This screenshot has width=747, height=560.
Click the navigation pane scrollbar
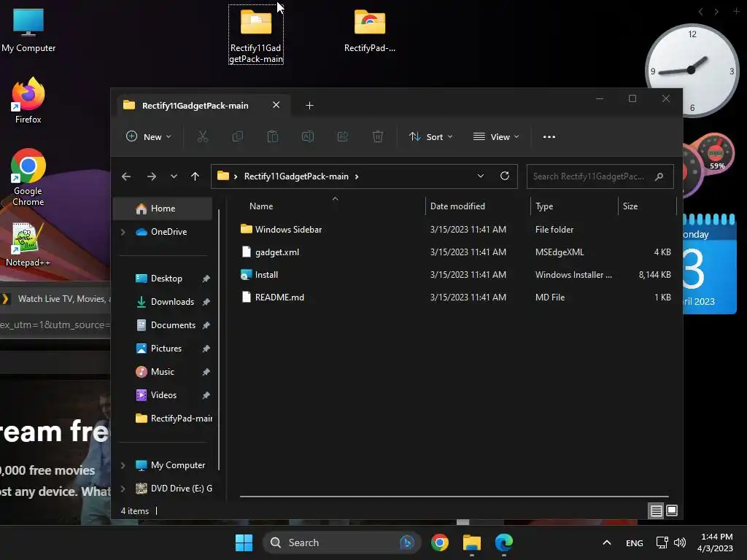pos(219,339)
